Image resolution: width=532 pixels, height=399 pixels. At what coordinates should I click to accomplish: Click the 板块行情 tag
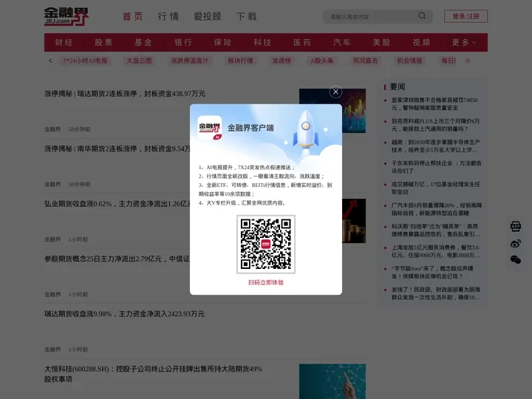240,61
